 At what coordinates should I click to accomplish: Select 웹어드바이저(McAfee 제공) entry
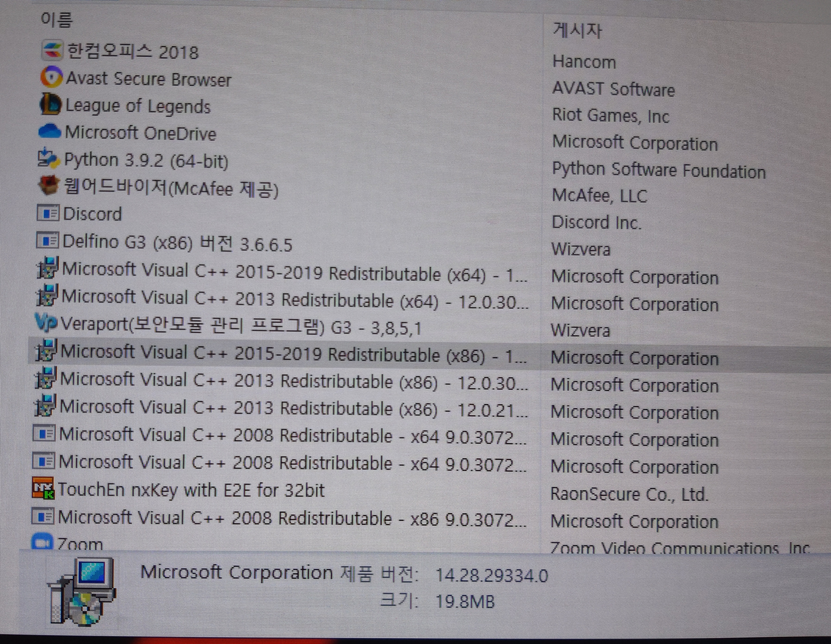pos(171,188)
